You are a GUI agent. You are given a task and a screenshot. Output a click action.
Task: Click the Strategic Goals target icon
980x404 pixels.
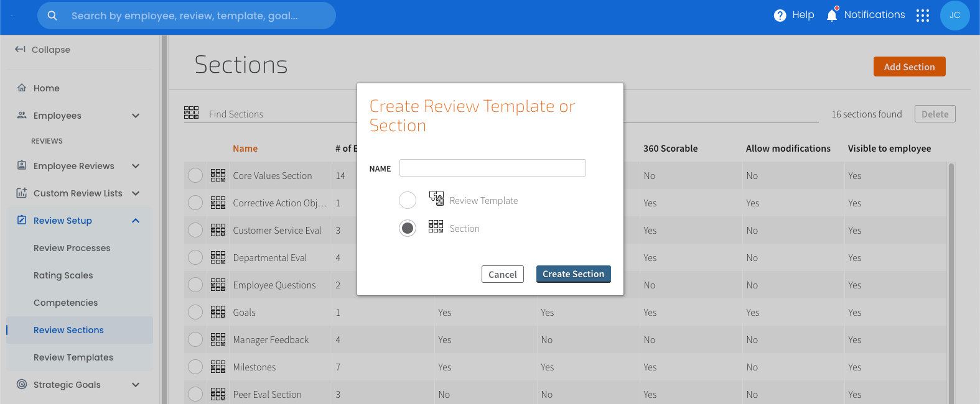point(22,384)
